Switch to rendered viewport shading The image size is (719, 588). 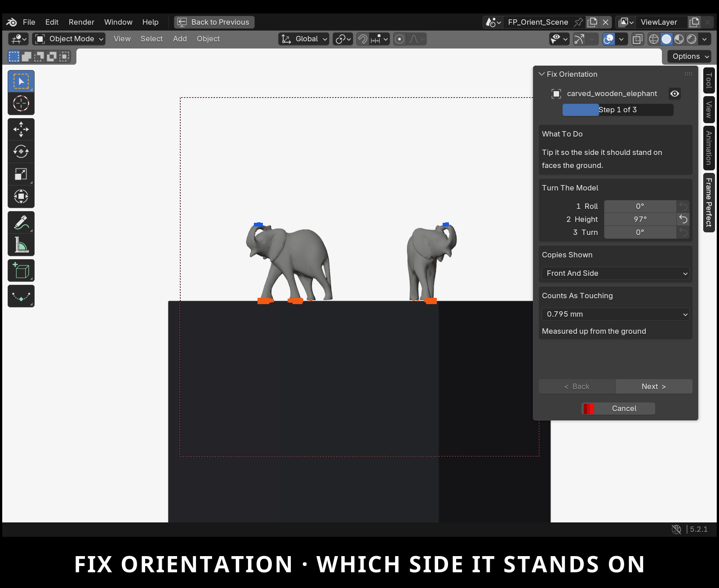pos(692,39)
